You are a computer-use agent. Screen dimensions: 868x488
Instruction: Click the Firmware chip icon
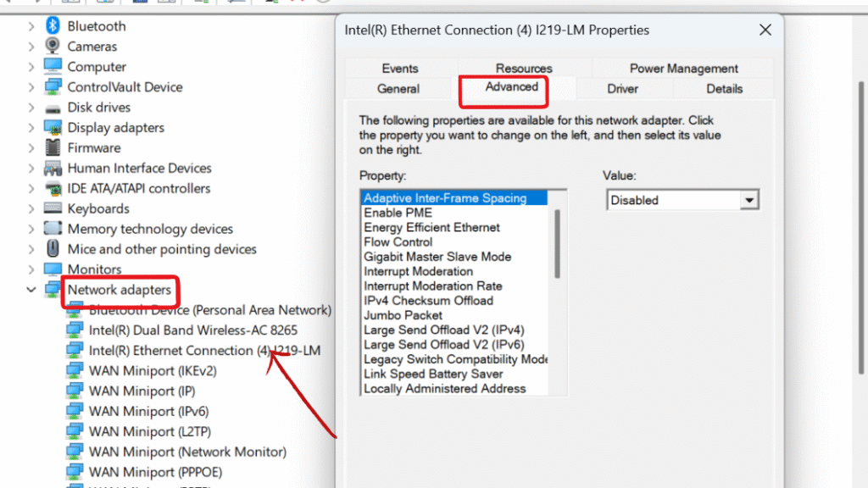point(53,147)
